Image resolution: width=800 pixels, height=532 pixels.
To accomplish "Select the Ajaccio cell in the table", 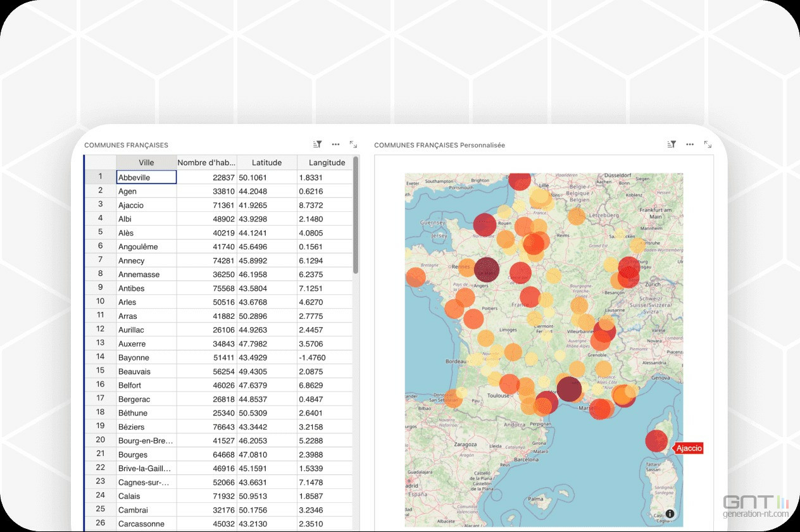I will pyautogui.click(x=146, y=205).
